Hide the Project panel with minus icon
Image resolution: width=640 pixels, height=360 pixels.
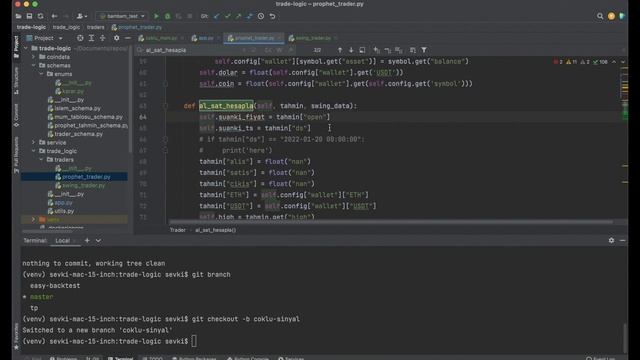(x=128, y=38)
